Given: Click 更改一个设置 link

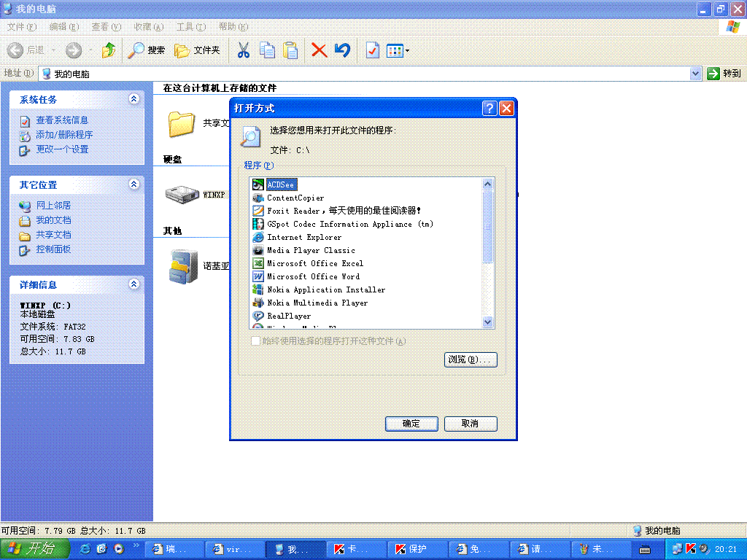Looking at the screenshot, I should [x=62, y=149].
